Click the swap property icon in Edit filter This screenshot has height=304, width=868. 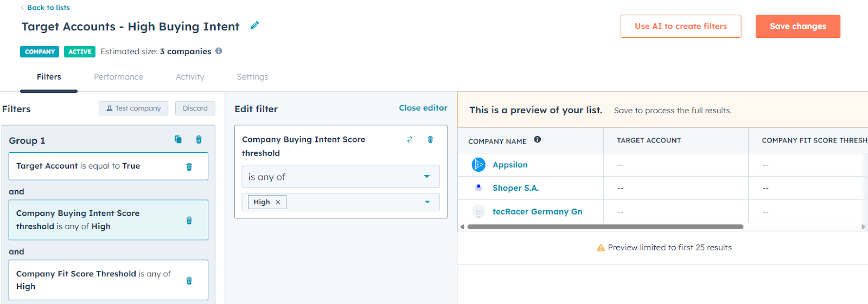pos(410,139)
